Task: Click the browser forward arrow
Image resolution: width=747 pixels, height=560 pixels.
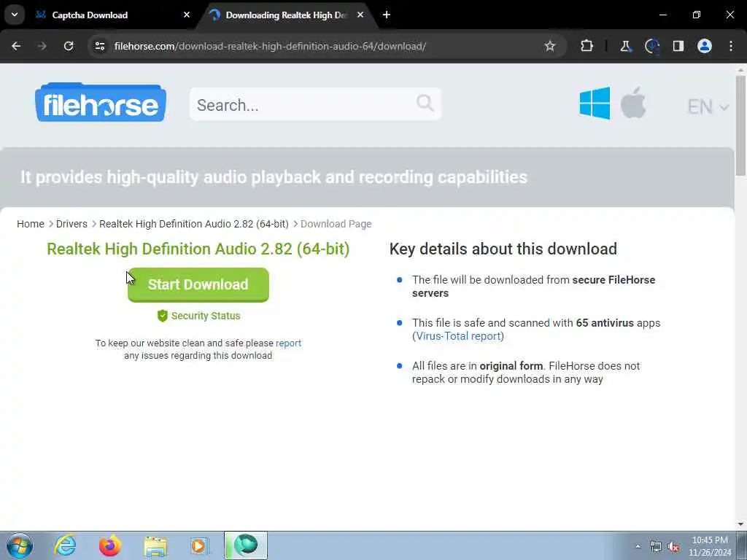Action: (x=42, y=46)
